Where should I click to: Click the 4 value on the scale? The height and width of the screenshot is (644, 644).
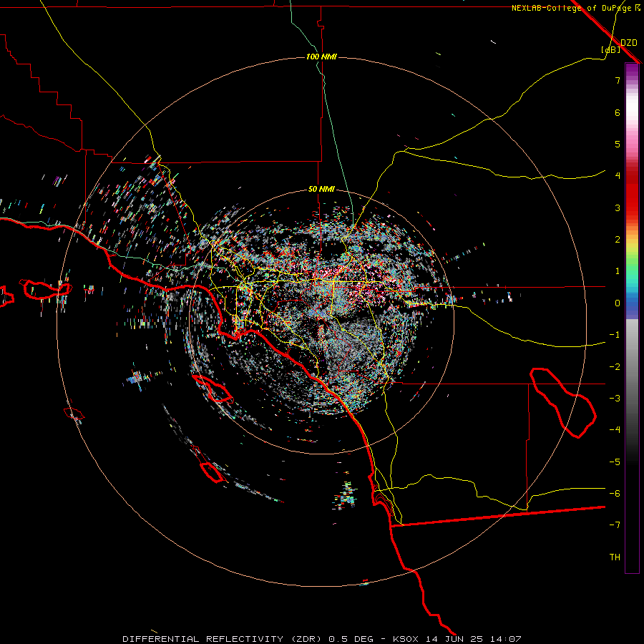click(618, 176)
